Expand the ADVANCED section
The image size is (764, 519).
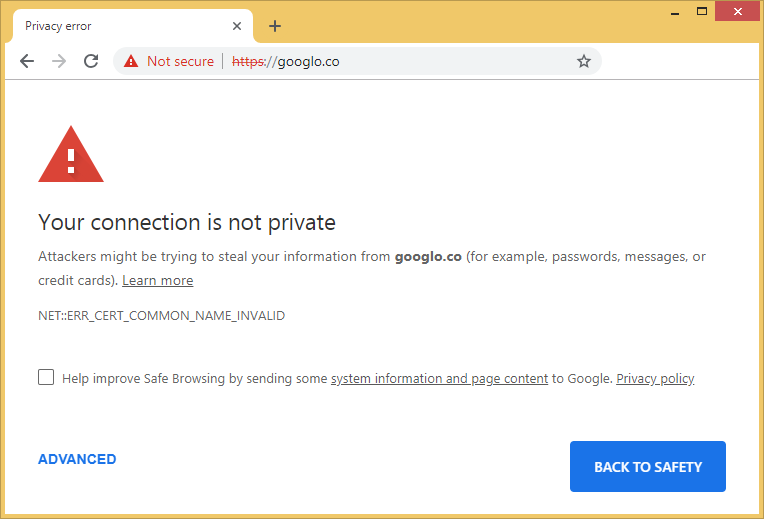click(77, 459)
